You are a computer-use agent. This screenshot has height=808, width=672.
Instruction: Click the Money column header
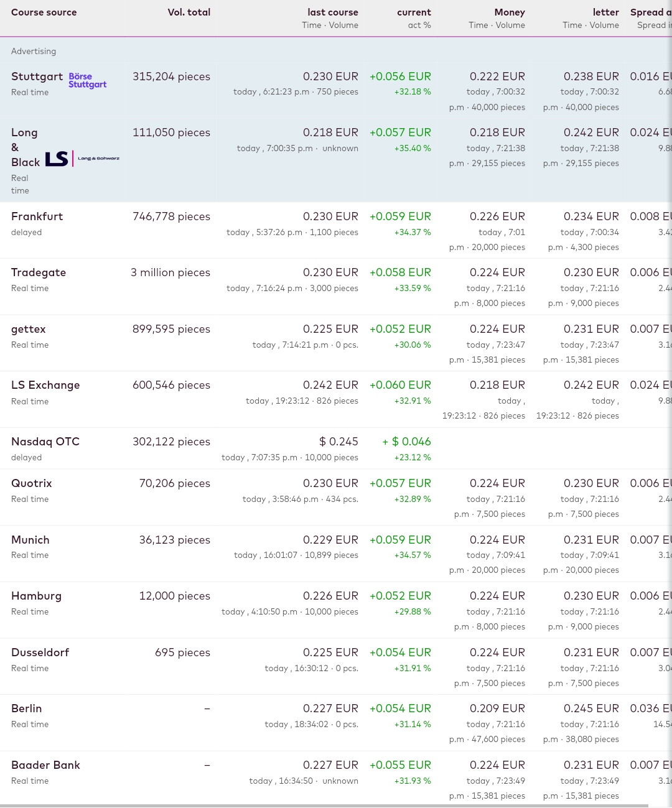coord(510,12)
